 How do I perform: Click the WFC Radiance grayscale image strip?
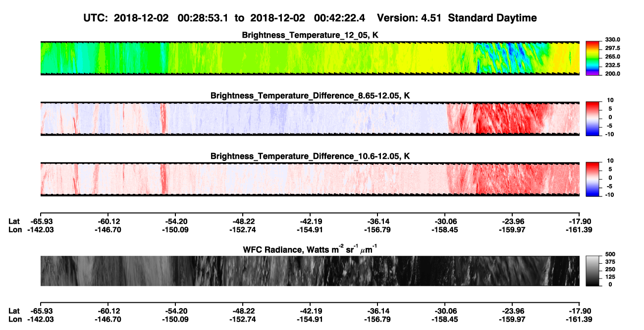point(310,271)
